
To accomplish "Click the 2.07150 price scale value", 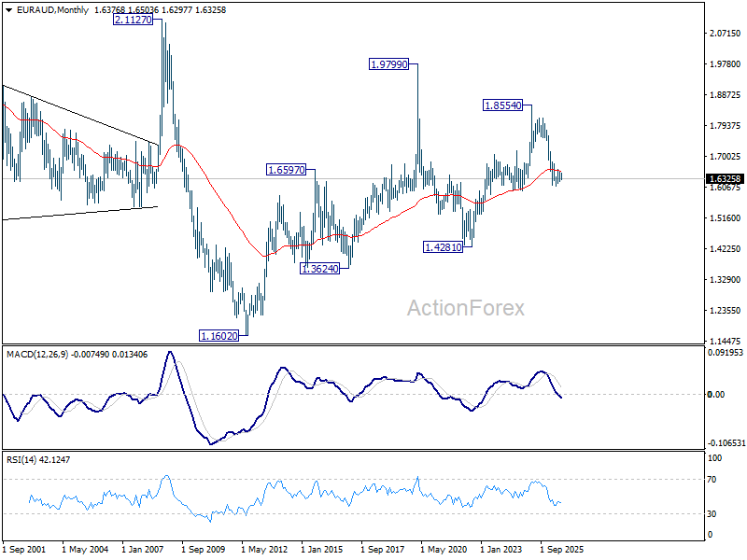I will click(726, 34).
